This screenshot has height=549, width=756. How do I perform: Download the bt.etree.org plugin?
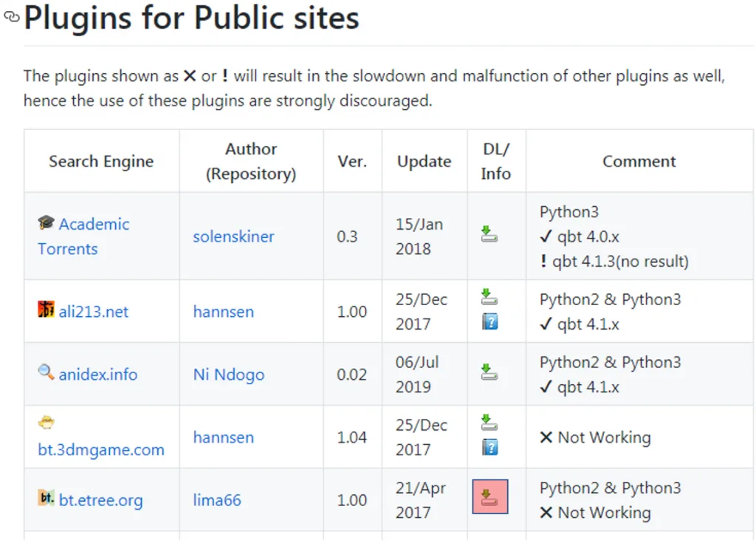pyautogui.click(x=490, y=497)
